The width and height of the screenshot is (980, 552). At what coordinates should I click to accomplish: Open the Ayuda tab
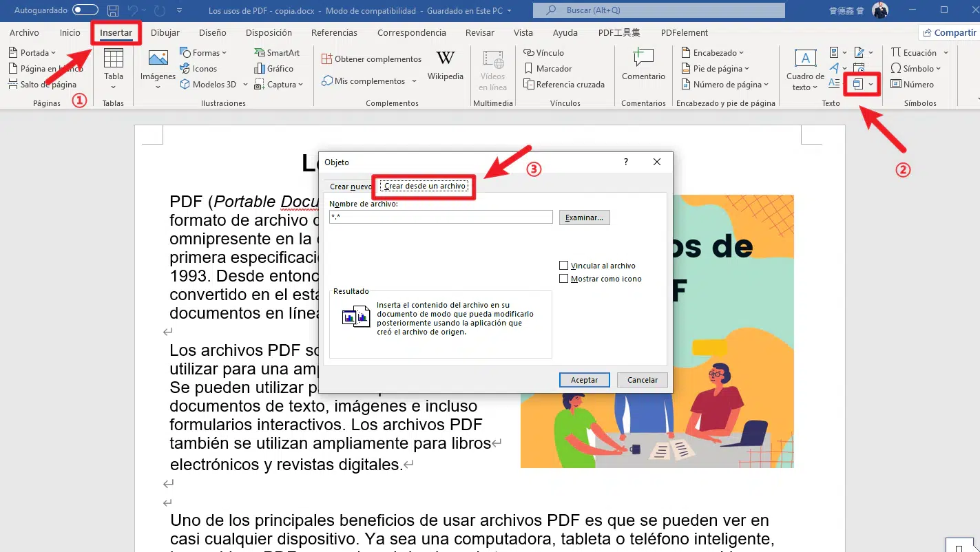tap(565, 32)
